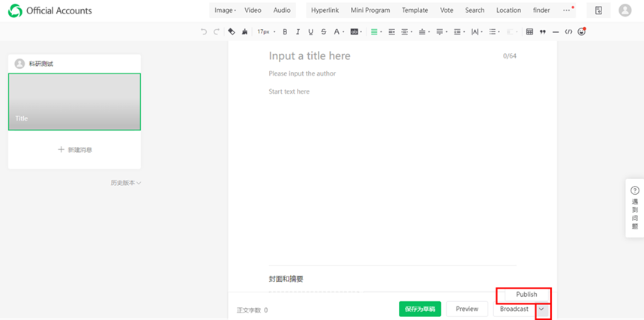Toggle italic text formatting
Viewport: 644px width, 320px height.
(x=298, y=32)
